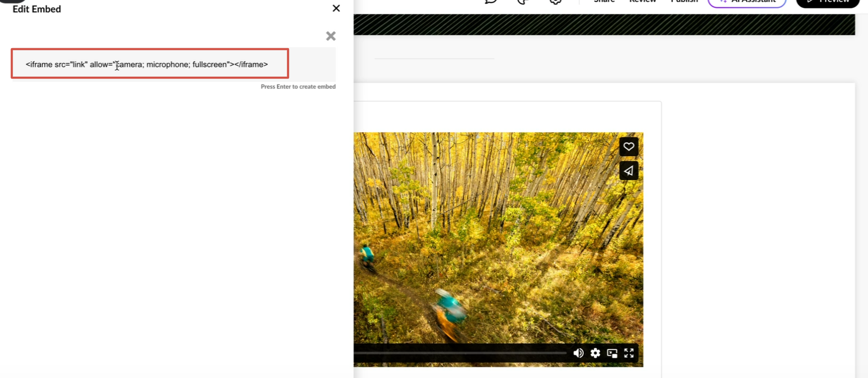
Task: Open the Share menu in top bar
Action: [x=604, y=2]
